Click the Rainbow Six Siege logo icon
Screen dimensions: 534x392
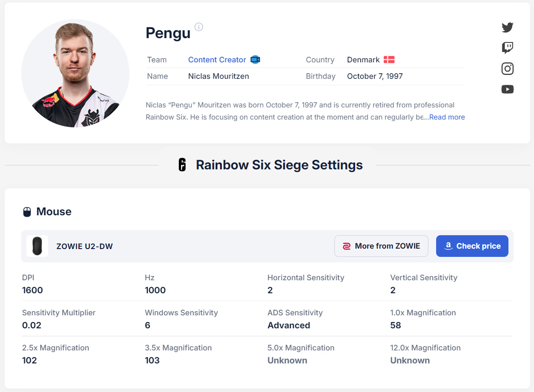[x=182, y=165]
